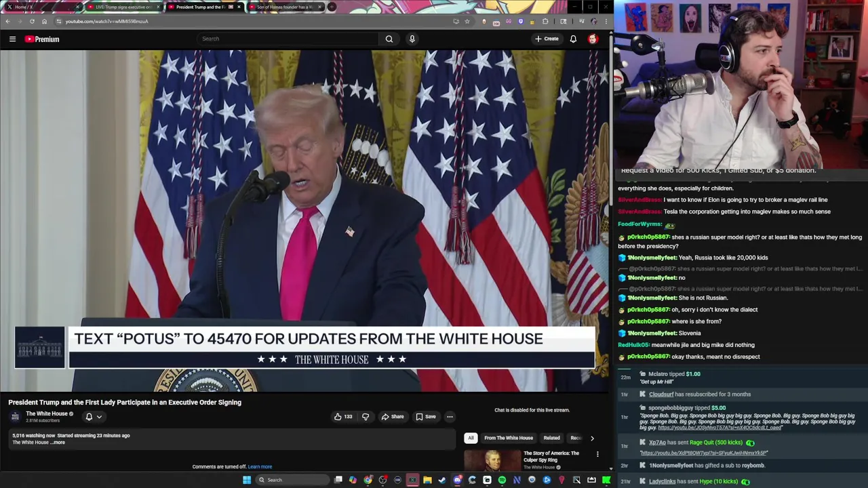The height and width of the screenshot is (488, 868).
Task: Click "5,016 watching now" text
Action: coord(34,436)
